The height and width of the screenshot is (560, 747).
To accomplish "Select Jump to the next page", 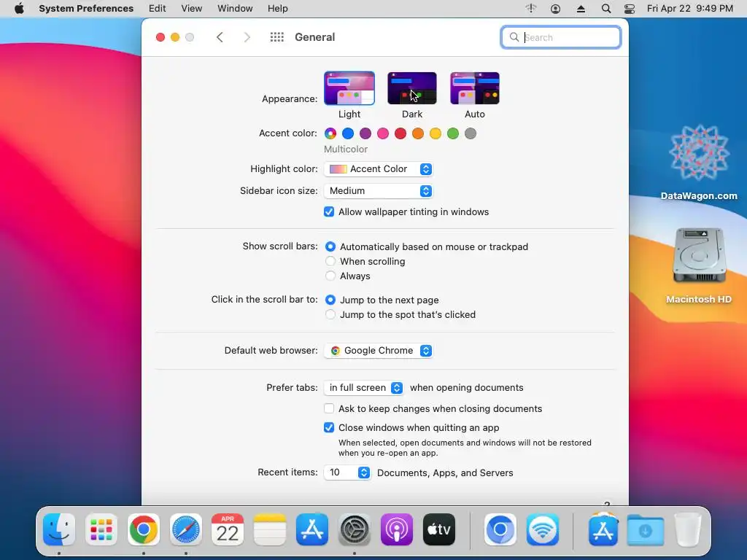I will tap(330, 300).
